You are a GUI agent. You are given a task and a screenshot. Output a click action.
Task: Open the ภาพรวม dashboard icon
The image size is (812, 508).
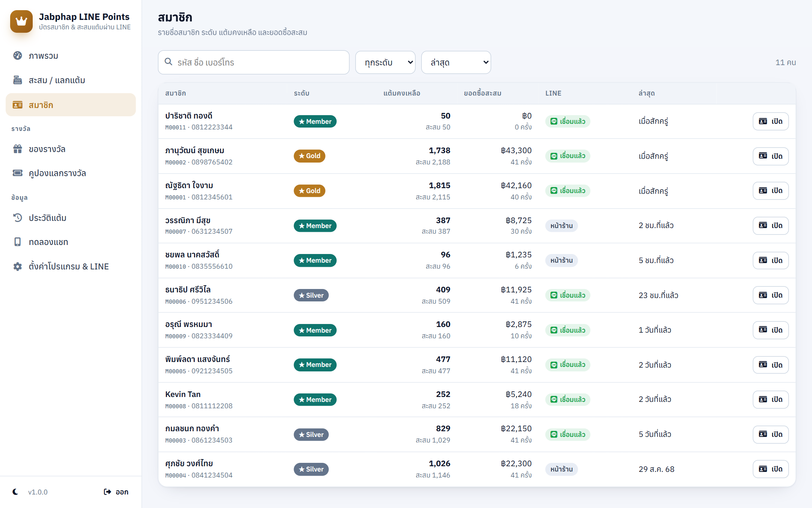tap(18, 56)
